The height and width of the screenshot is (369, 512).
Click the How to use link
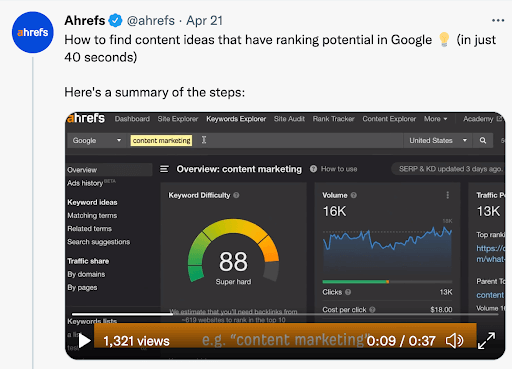click(339, 169)
